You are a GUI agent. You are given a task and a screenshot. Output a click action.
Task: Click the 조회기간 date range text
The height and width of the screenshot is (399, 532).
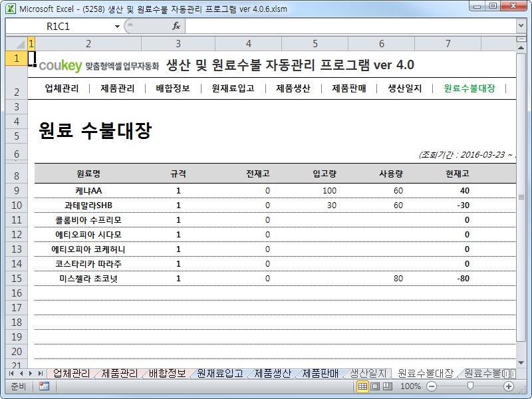pyautogui.click(x=467, y=155)
